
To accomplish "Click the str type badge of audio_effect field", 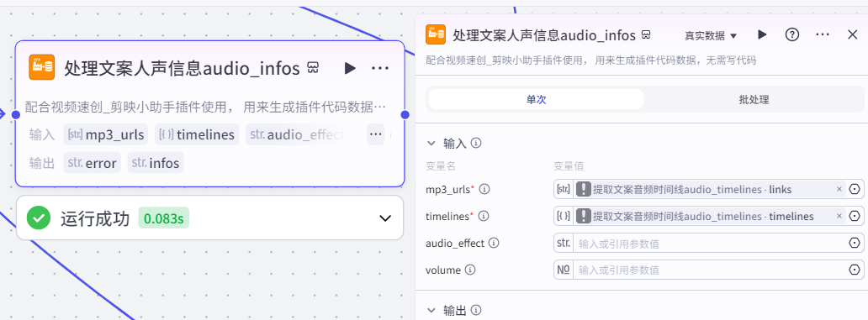I will [x=564, y=243].
